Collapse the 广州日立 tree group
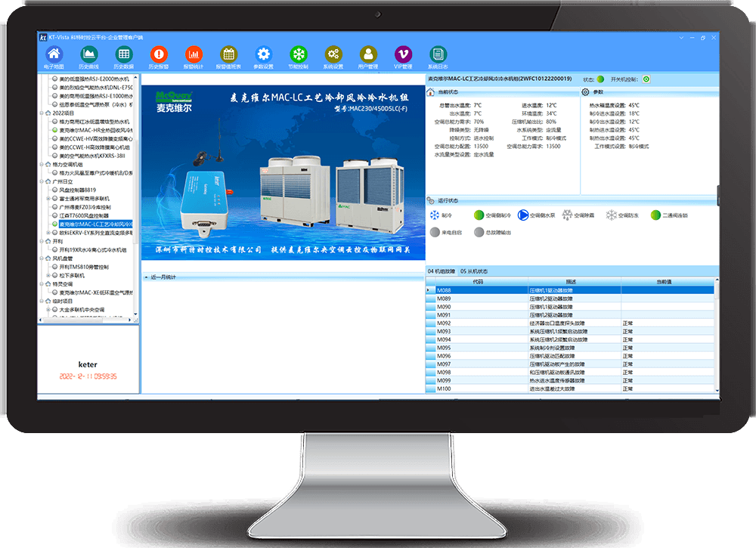Screen dimensions: 756x548 pyautogui.click(x=42, y=181)
